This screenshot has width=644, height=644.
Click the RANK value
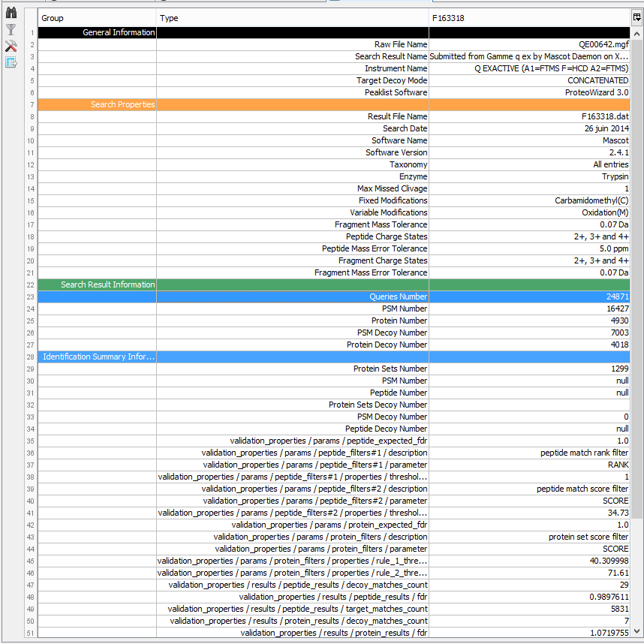529,465
